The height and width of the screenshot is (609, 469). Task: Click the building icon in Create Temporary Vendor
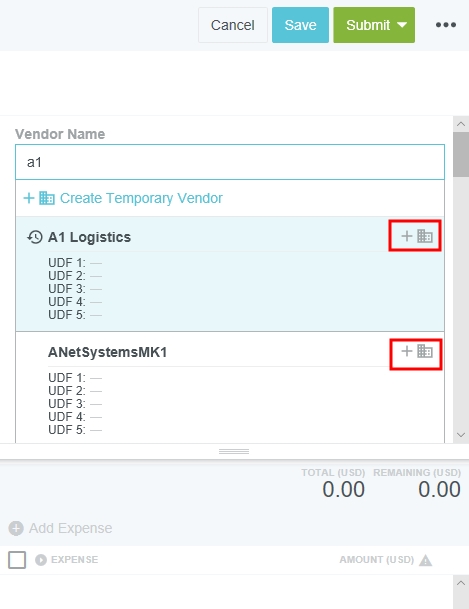tap(47, 198)
